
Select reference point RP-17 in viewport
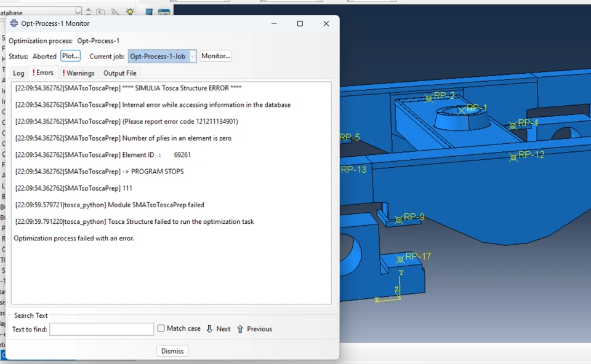pyautogui.click(x=400, y=259)
